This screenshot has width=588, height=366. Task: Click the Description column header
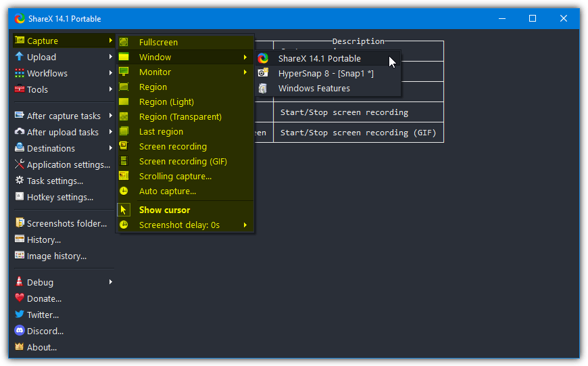click(x=358, y=41)
